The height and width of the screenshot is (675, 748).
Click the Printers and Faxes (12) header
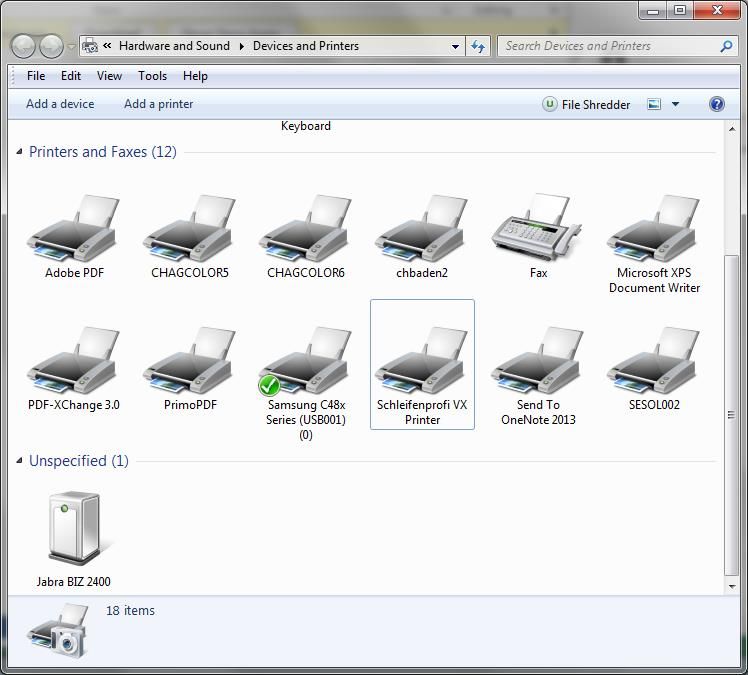click(103, 152)
